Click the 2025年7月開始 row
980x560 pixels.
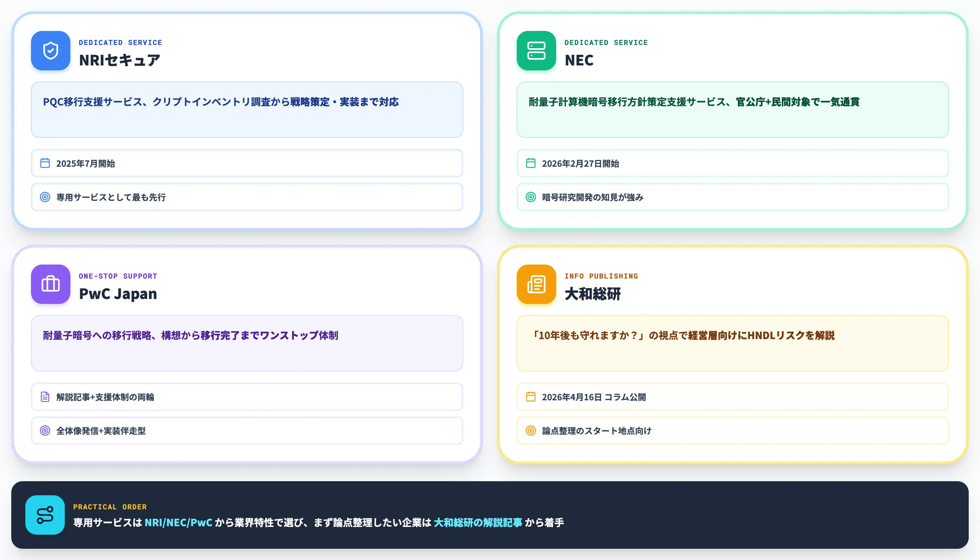click(247, 163)
